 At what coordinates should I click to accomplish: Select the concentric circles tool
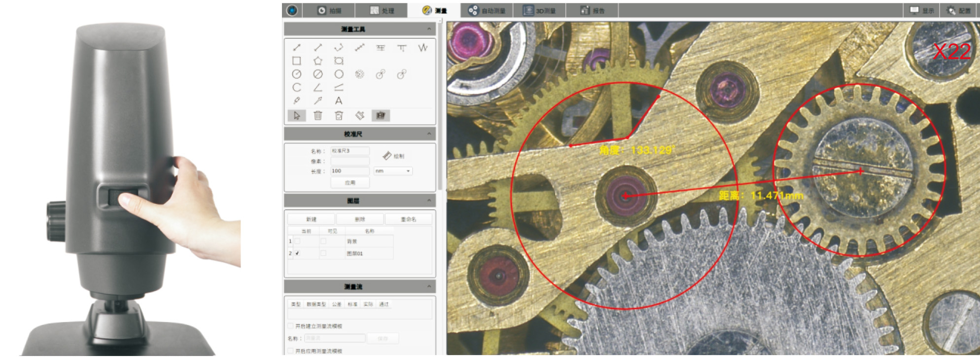[360, 74]
